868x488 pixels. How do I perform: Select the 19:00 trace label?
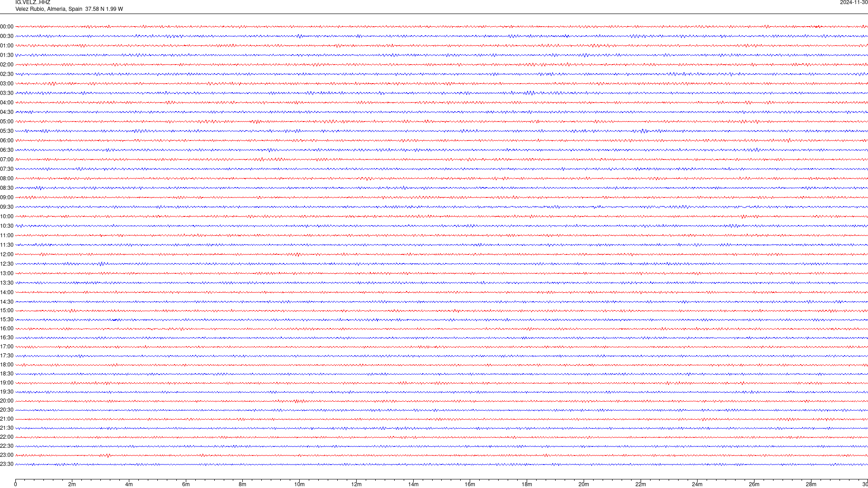click(x=7, y=383)
